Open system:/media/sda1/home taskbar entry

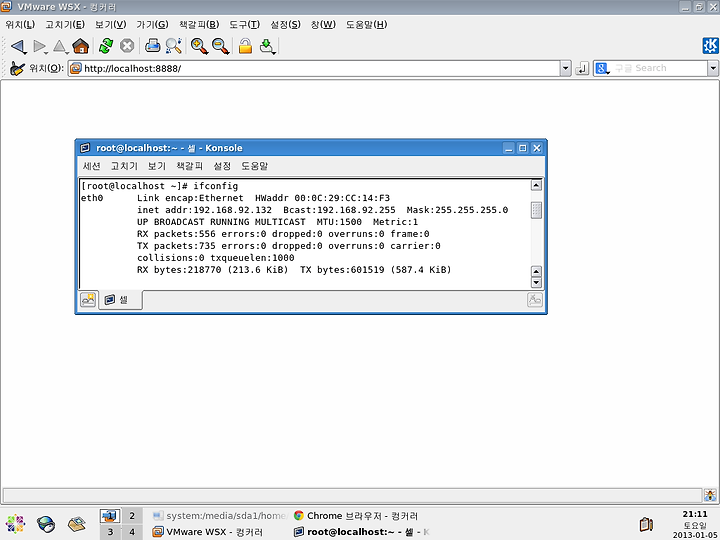coord(219,516)
